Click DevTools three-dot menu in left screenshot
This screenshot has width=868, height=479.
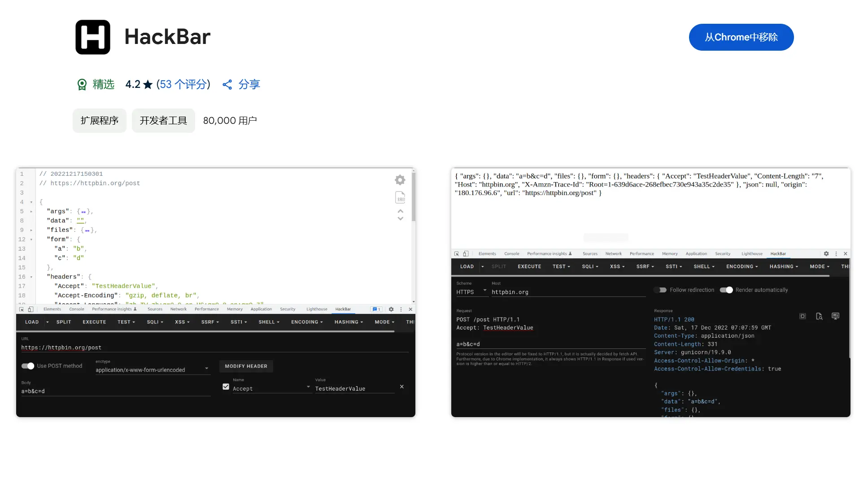coord(401,309)
